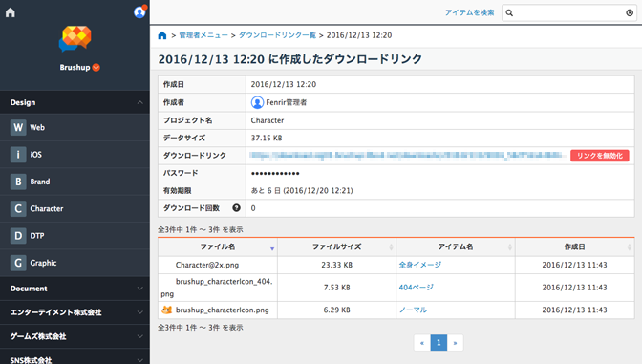Screen dimensions: 642x364
Task: Open the Web project W icon
Action: pos(18,127)
